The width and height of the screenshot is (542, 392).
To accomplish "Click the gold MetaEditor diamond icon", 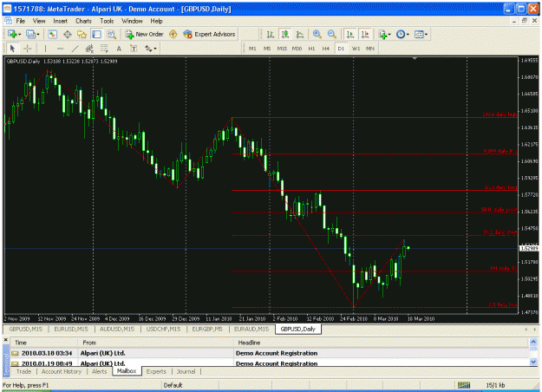I will 173,34.
